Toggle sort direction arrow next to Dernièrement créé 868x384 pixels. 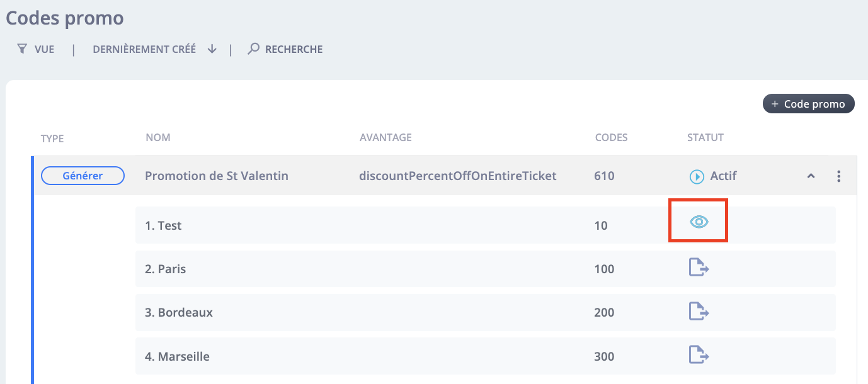[x=212, y=48]
